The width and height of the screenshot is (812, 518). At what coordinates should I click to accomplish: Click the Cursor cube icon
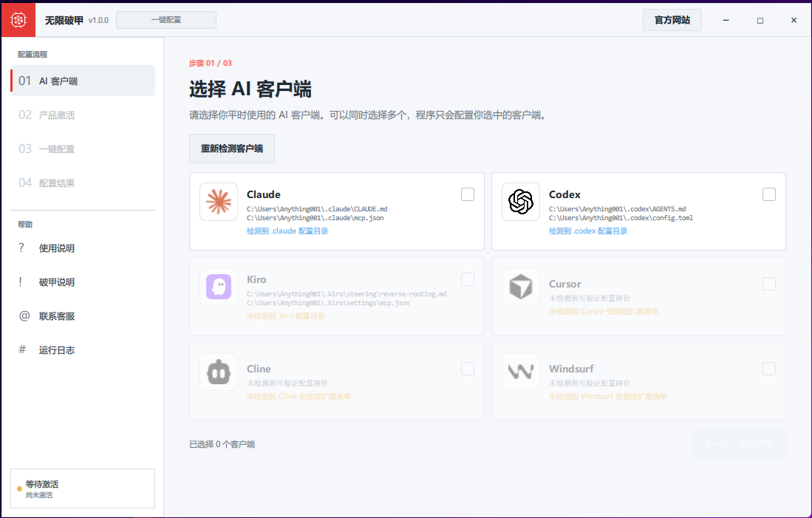pos(520,287)
